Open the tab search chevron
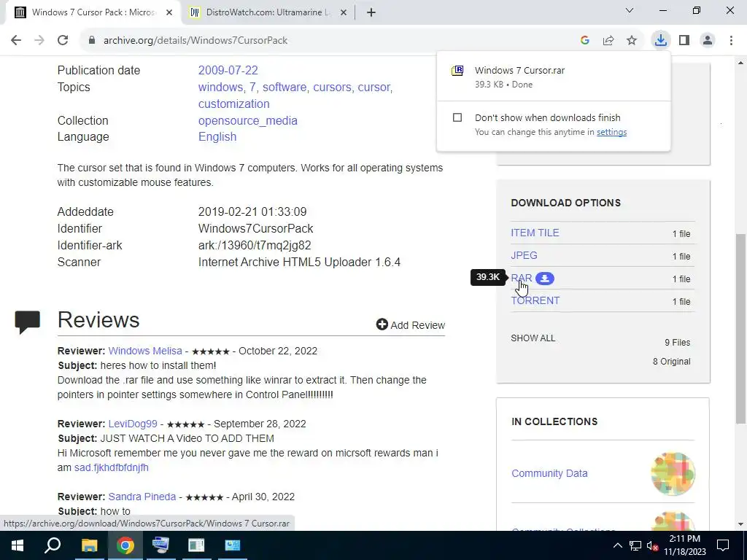The height and width of the screenshot is (560, 747). [x=630, y=10]
